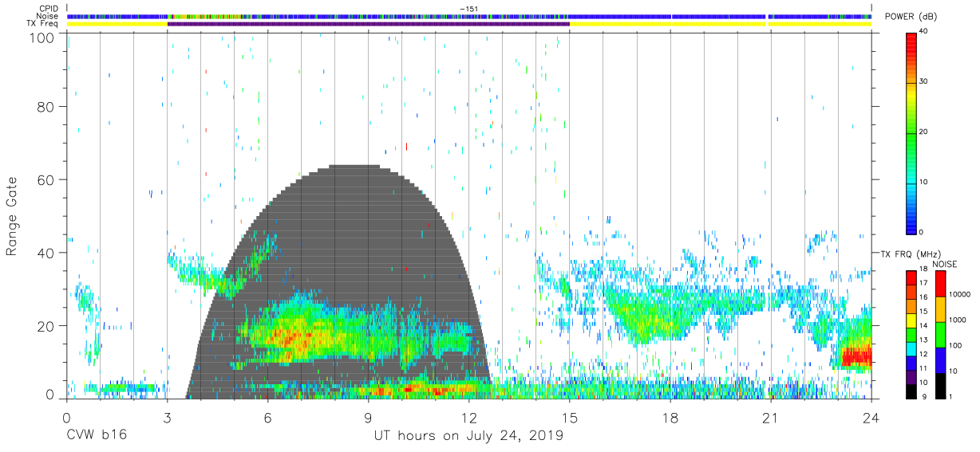Click x-axis tick label '9'
980x452 pixels.
[368, 417]
